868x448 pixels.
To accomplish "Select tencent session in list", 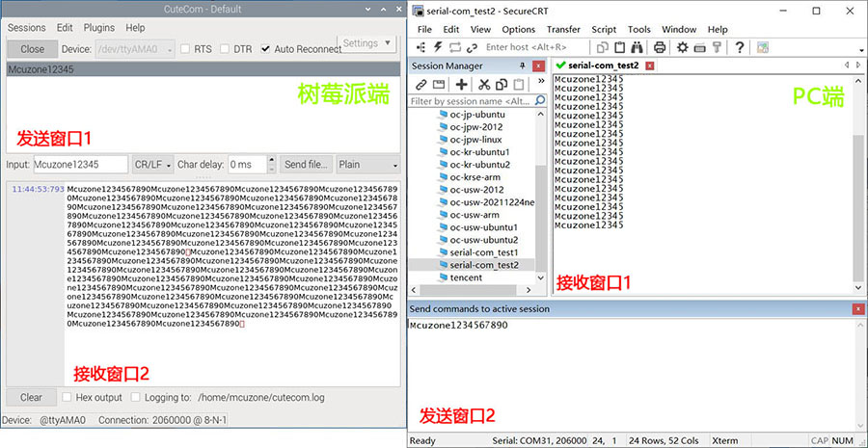I will pyautogui.click(x=466, y=277).
